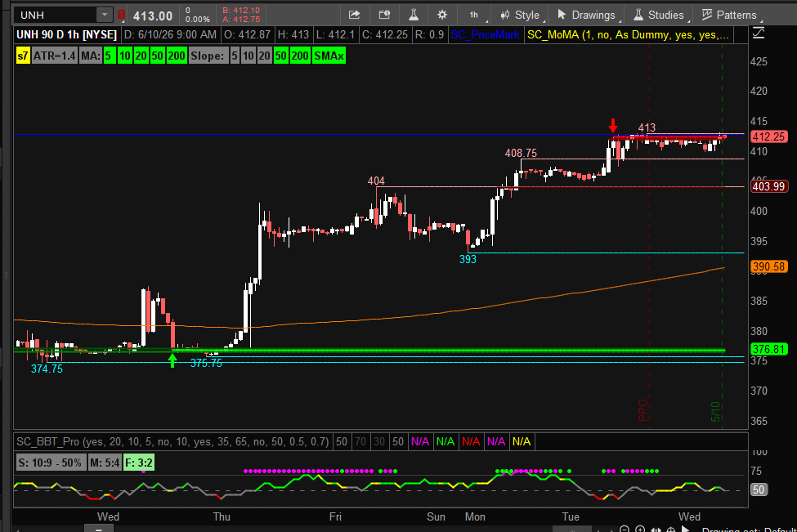This screenshot has width=797, height=532.
Task: Click the SC_BBT_Pro study label
Action: tap(172, 441)
